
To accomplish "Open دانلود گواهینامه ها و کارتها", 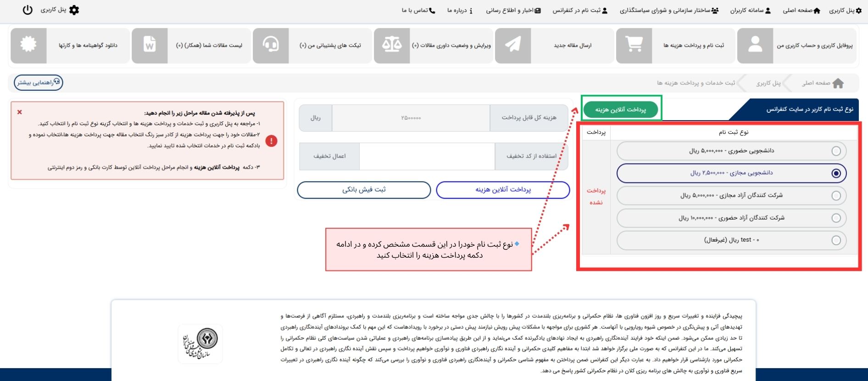I will pos(70,45).
